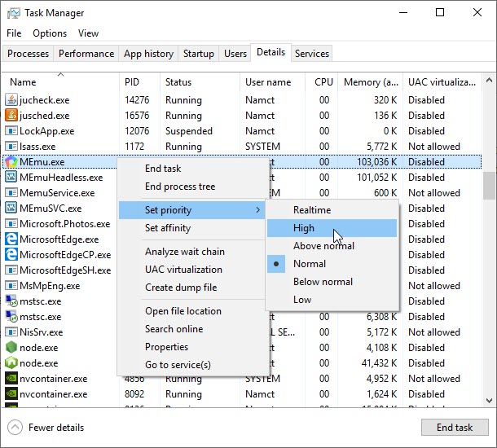The height and width of the screenshot is (448, 497).
Task: Click the vertical scrollbar thumb
Action: 489,186
